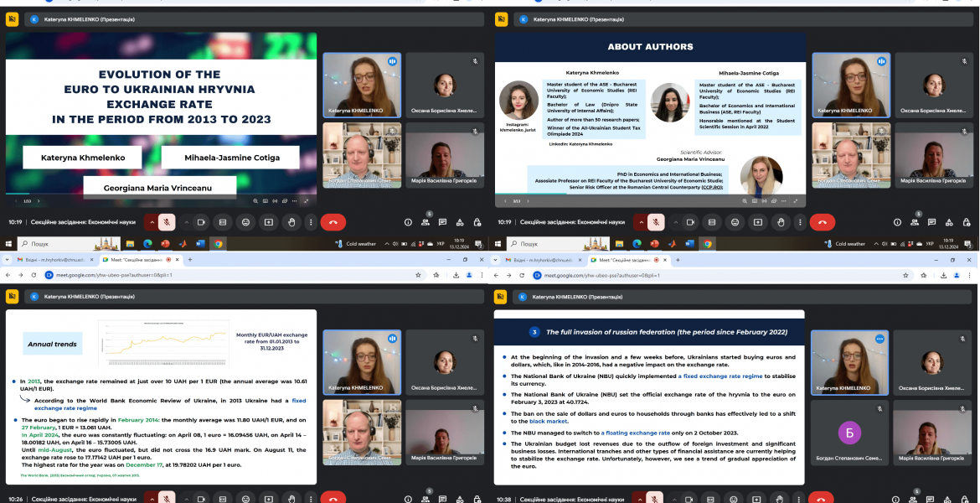Open activities panel in the About Authors meeting

pyautogui.click(x=949, y=222)
